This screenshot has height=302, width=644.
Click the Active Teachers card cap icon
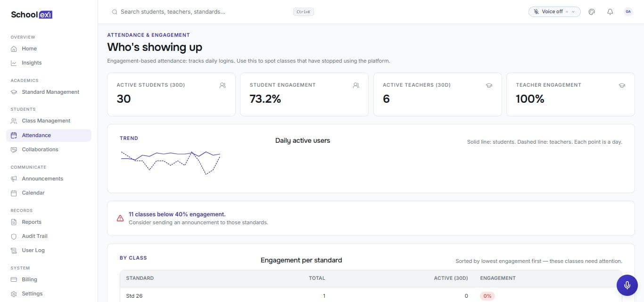pyautogui.click(x=489, y=85)
